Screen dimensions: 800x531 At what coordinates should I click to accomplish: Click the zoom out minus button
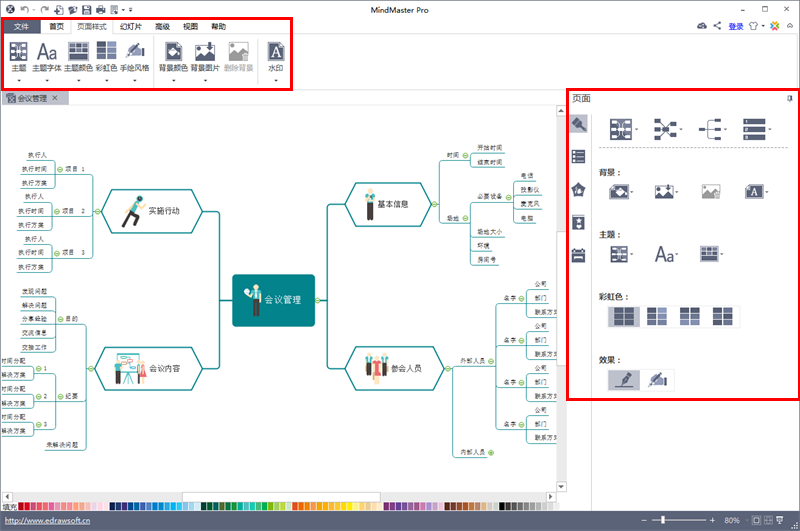(x=644, y=520)
